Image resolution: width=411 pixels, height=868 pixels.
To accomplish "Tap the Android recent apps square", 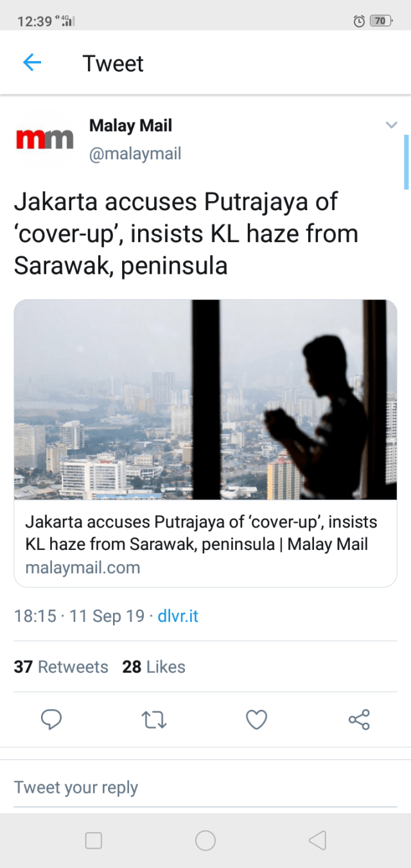I will pos(94,840).
